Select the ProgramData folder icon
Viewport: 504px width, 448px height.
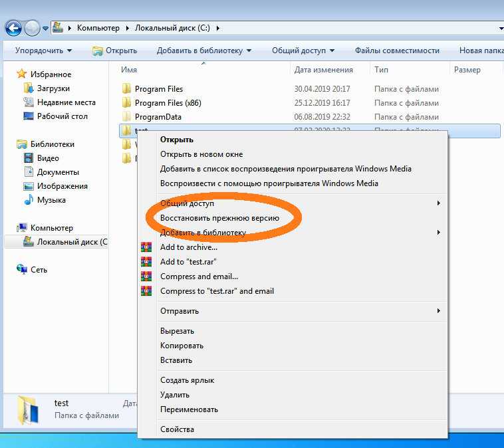(126, 116)
